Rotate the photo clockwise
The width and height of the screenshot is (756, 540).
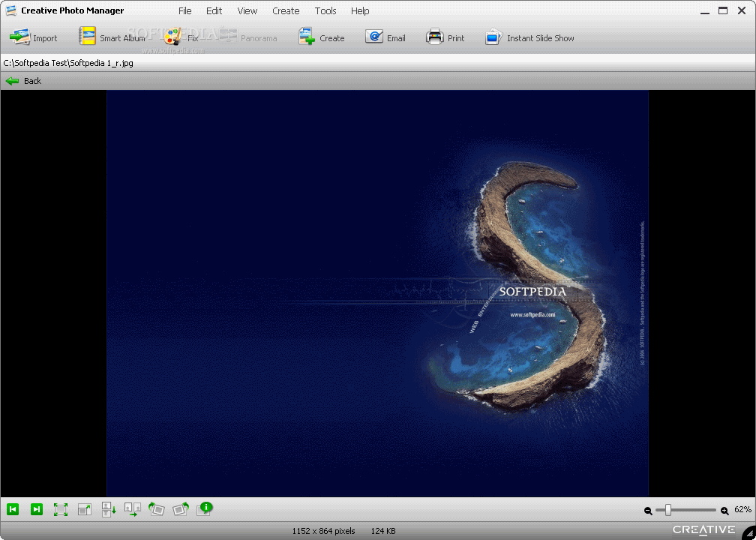click(181, 509)
